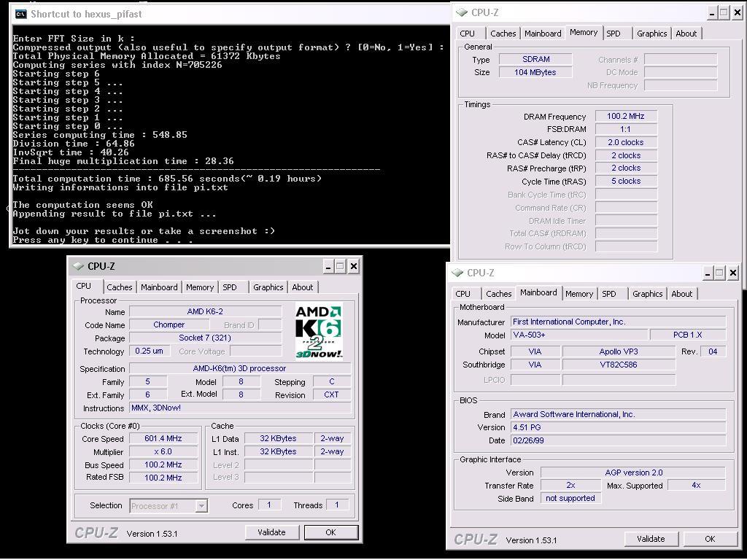This screenshot has height=560, width=747.
Task: Click the CPU-Z title icon of the Mainboard window
Action: pos(457,273)
